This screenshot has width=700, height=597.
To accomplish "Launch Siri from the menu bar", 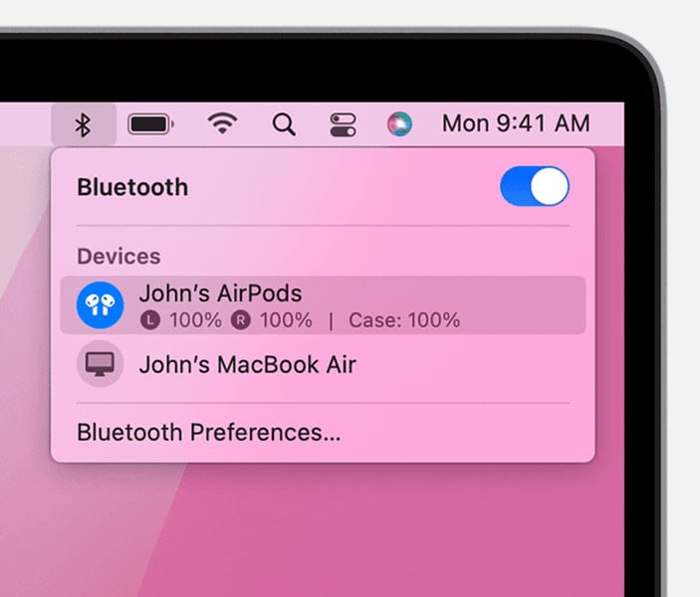I will pos(399,124).
